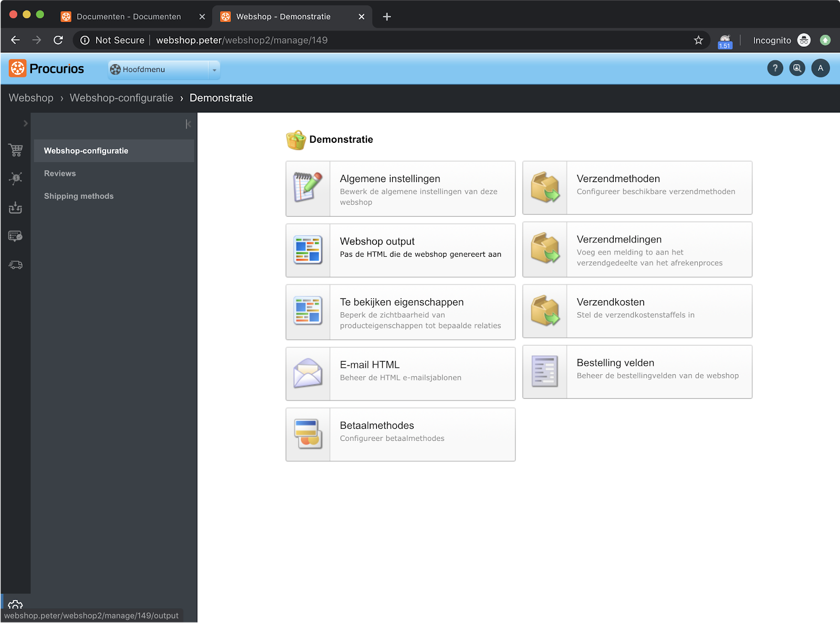Open the delivery truck sidebar icon

point(16,265)
